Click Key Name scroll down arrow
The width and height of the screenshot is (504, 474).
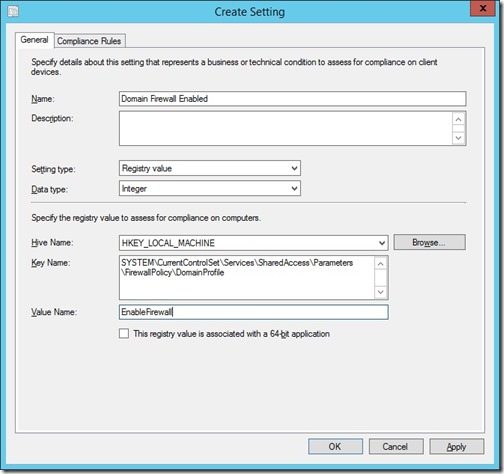381,292
